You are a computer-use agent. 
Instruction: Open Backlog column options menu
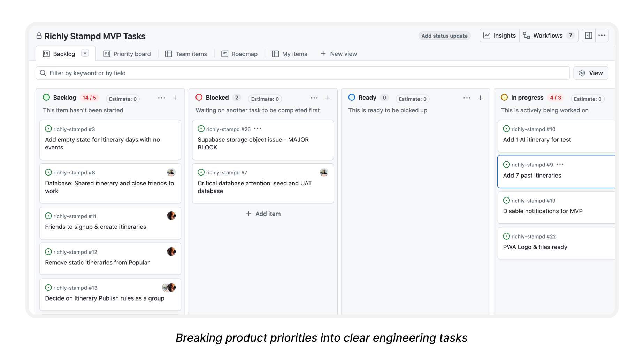coord(162,98)
